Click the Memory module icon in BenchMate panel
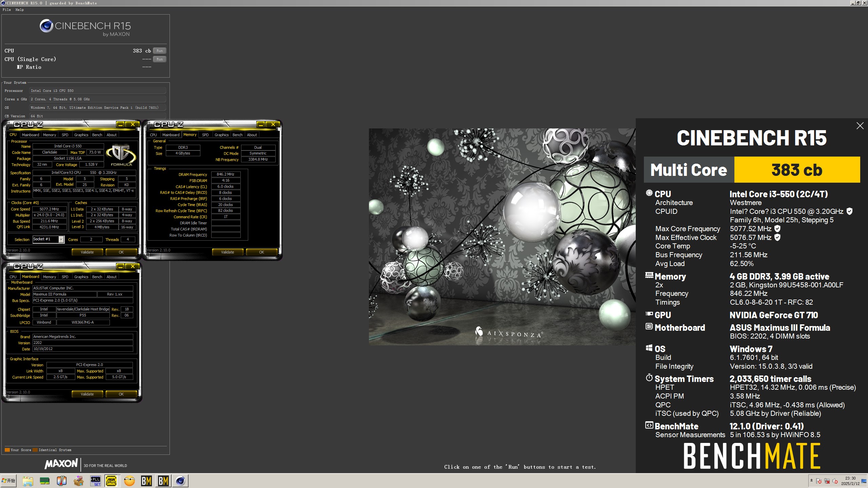This screenshot has width=868, height=488. pos(649,275)
